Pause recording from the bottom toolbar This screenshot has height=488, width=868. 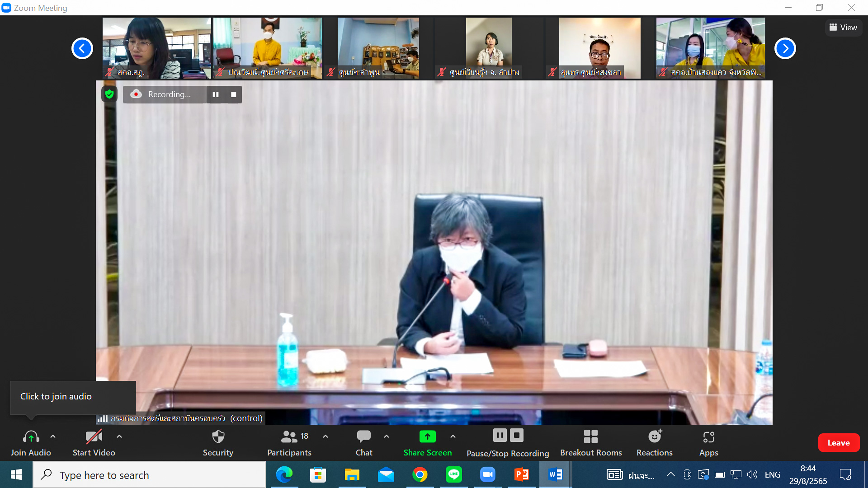500,436
